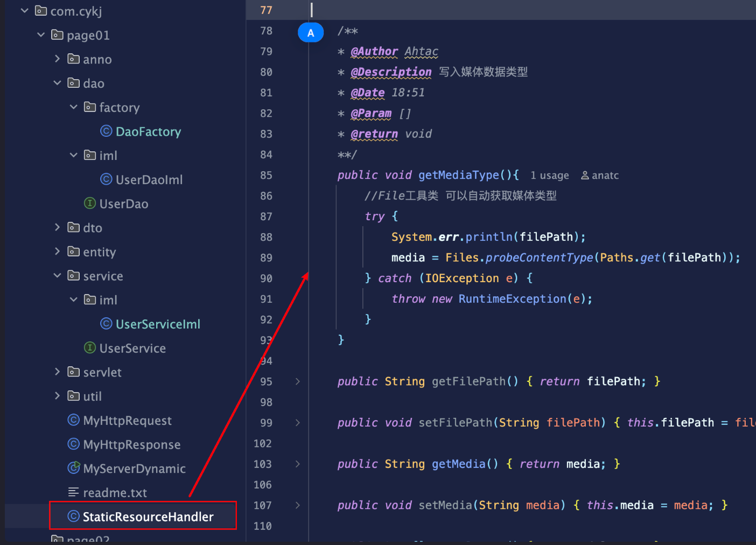Click the MyServerDynamic runnable class icon
This screenshot has height=545, width=756.
[x=74, y=468]
